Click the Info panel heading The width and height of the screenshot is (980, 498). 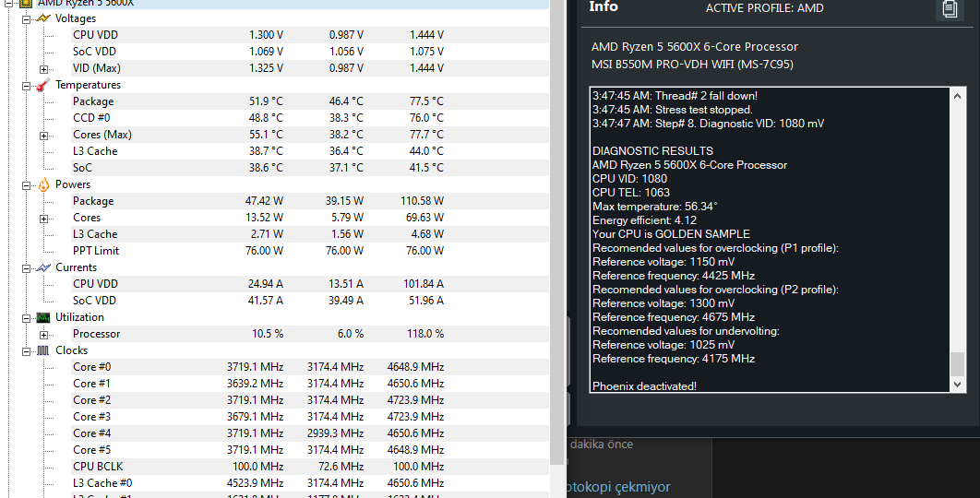pos(604,6)
